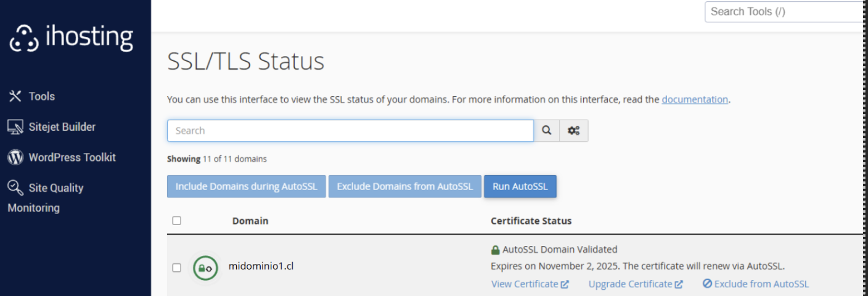Viewport: 868px width, 296px height.
Task: Open Tools from the sidebar
Action: (x=41, y=96)
